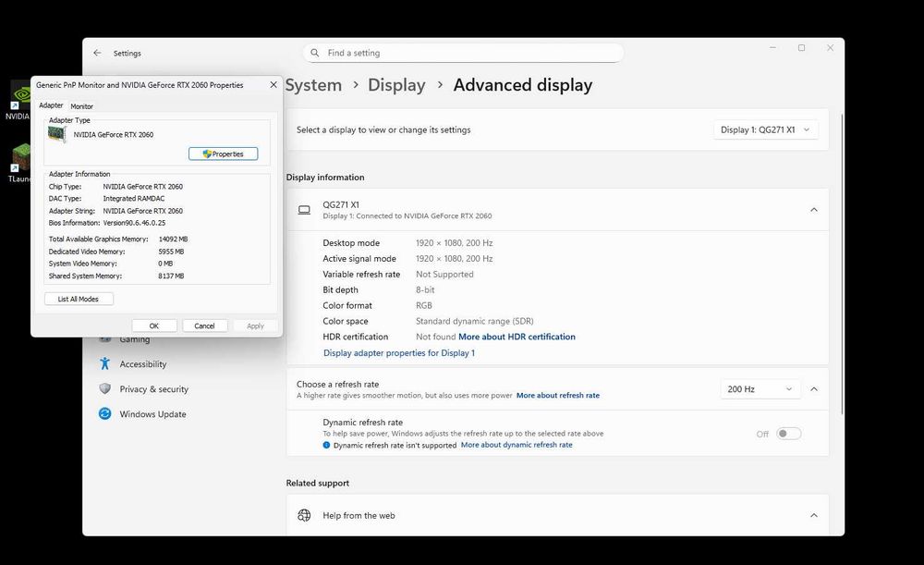Click the Settings page vertical scrollbar
Image resolution: width=924 pixels, height=565 pixels.
tap(842, 264)
